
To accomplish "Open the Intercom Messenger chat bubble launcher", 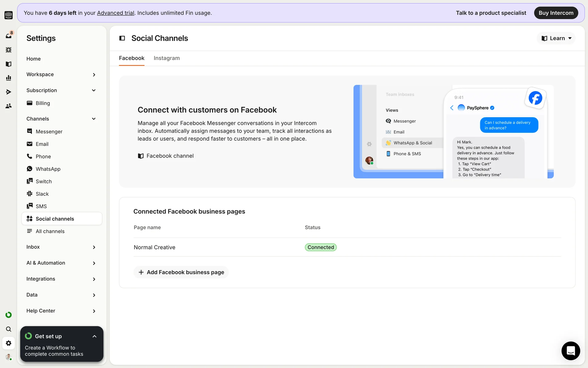I will [x=571, y=351].
